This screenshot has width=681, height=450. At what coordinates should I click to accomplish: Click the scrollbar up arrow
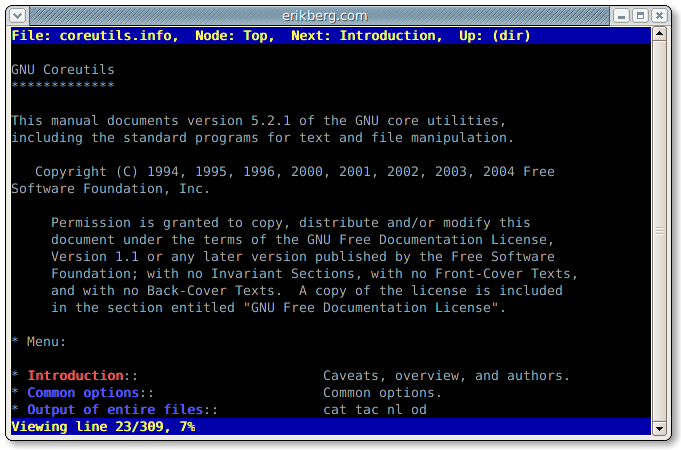(x=659, y=33)
